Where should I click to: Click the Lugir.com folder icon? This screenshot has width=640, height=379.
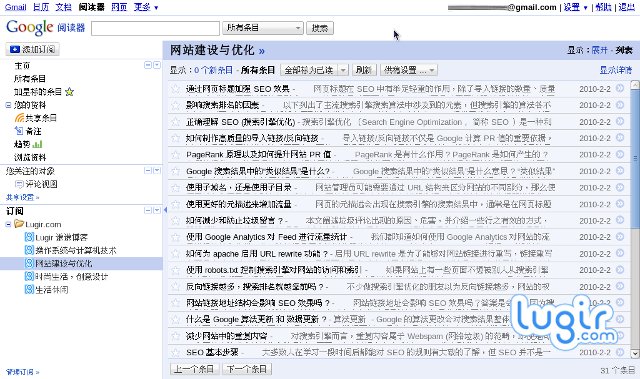(19, 224)
